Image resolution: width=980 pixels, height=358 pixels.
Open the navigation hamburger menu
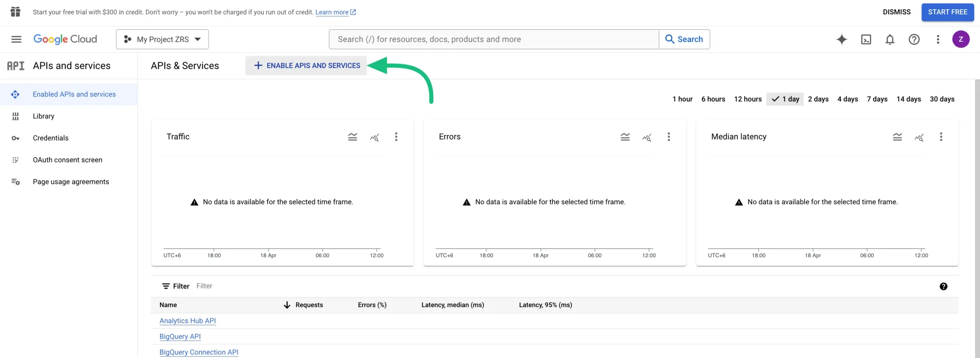tap(16, 39)
